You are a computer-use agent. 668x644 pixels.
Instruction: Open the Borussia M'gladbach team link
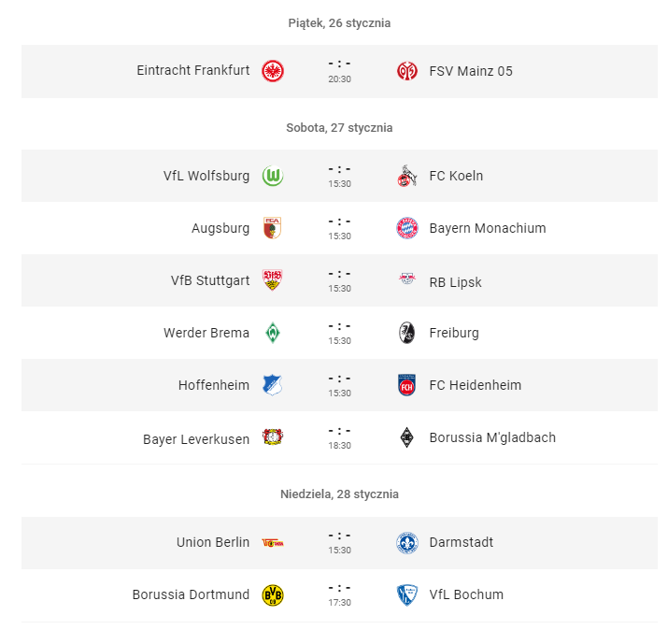tap(492, 437)
